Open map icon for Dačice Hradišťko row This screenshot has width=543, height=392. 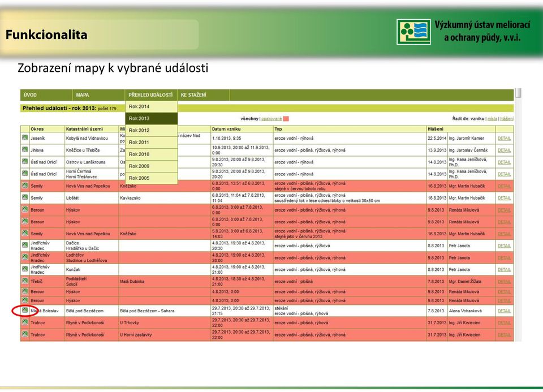tap(25, 245)
